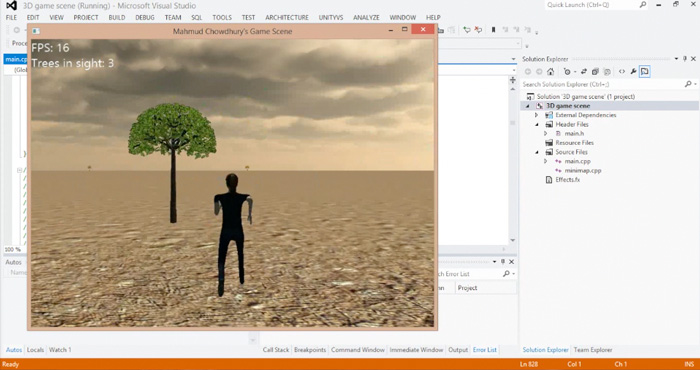The image size is (700, 370).
Task: Open the DEBUG menu
Action: 145,17
